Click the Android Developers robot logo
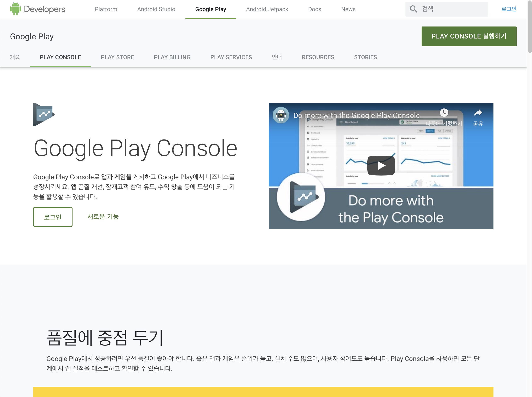 15,9
